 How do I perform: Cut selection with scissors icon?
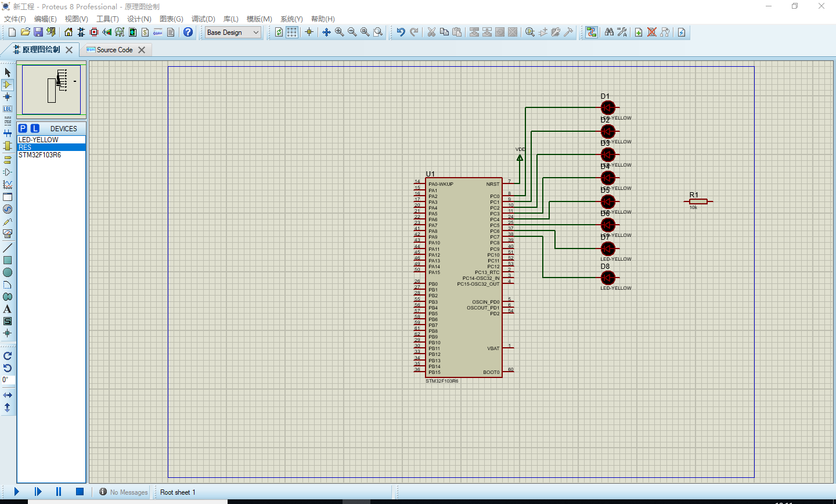431,32
